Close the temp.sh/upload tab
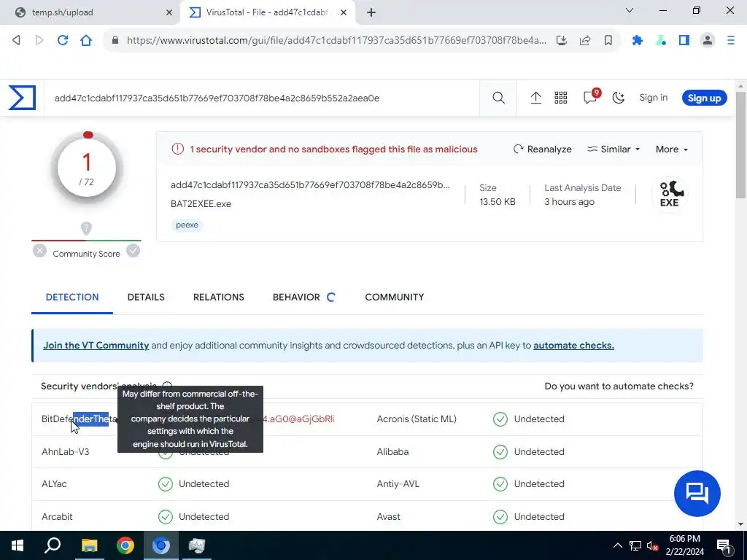This screenshot has width=747, height=560. [x=169, y=12]
